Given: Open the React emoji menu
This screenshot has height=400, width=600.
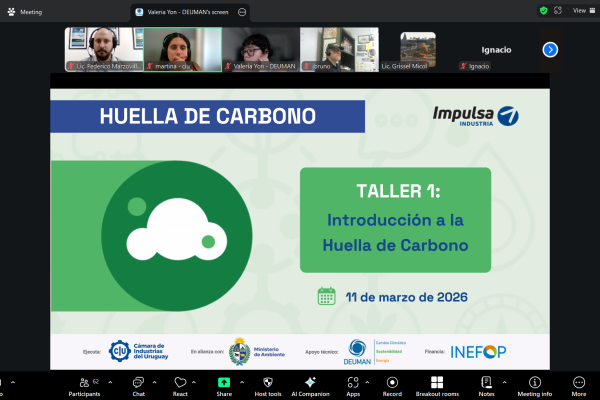Looking at the screenshot, I should (x=180, y=387).
